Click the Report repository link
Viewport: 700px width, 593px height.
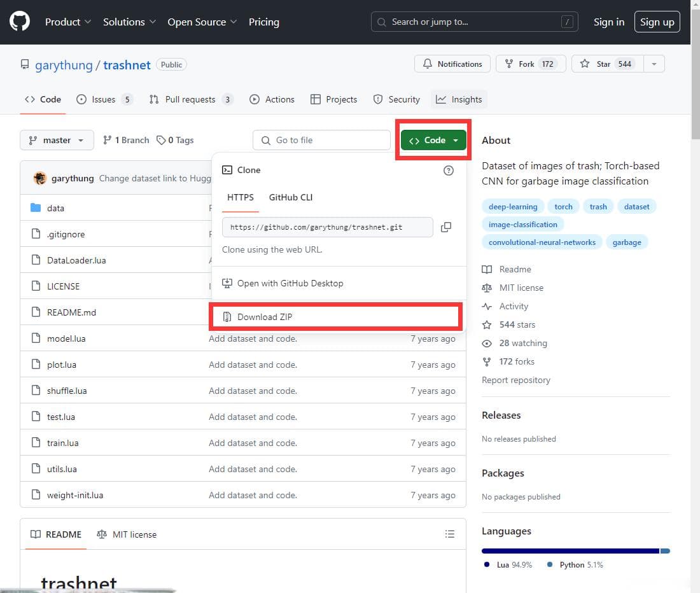(515, 380)
